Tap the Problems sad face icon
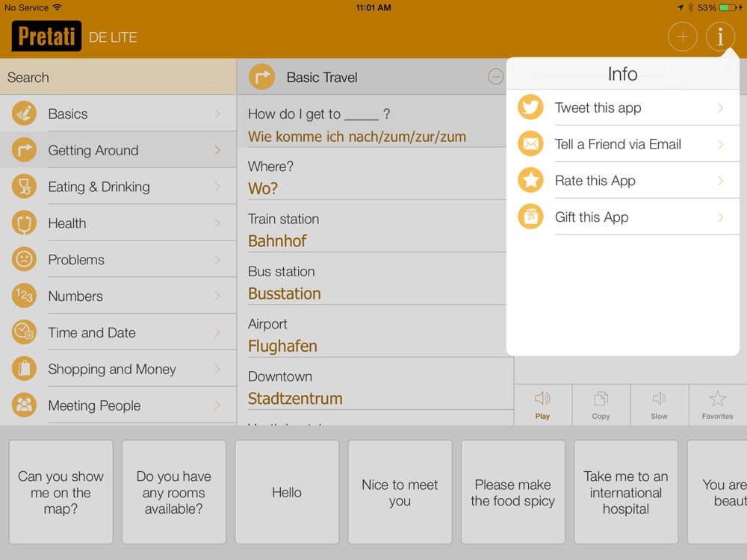Screen dimensions: 747x560 (24, 260)
